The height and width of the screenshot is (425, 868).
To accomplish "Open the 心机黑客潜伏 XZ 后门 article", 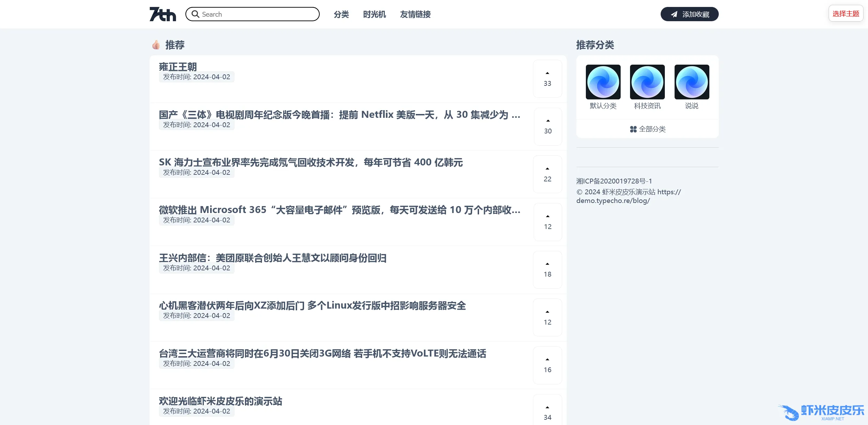I will click(312, 305).
